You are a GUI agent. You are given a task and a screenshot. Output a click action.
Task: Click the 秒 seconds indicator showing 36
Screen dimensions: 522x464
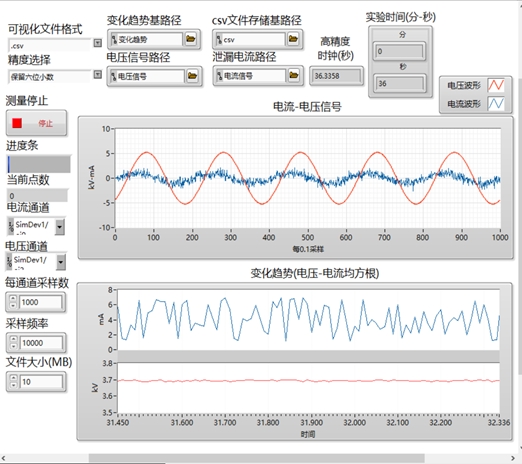(x=399, y=83)
